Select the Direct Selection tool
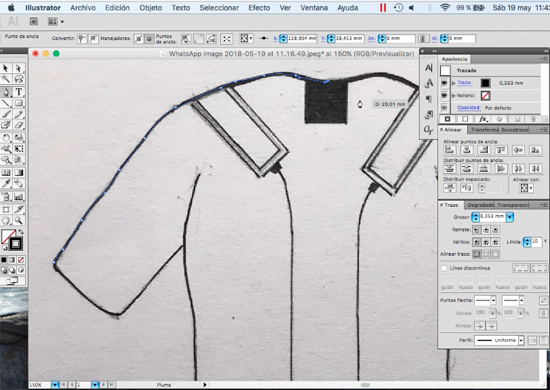The image size is (550, 390). [x=18, y=68]
